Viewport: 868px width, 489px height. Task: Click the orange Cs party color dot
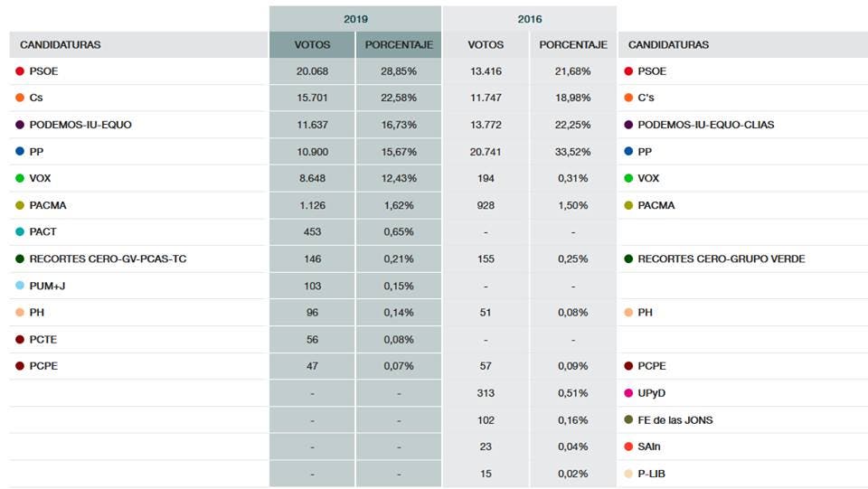point(20,98)
